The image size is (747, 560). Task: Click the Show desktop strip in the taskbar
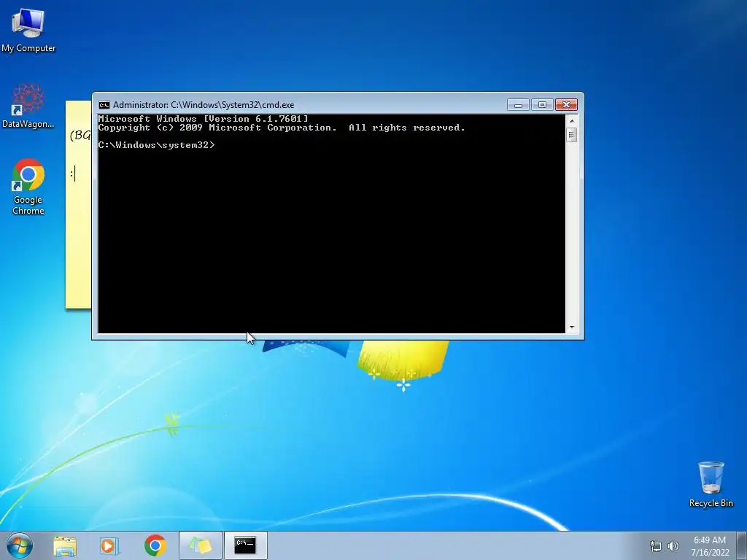(742, 545)
